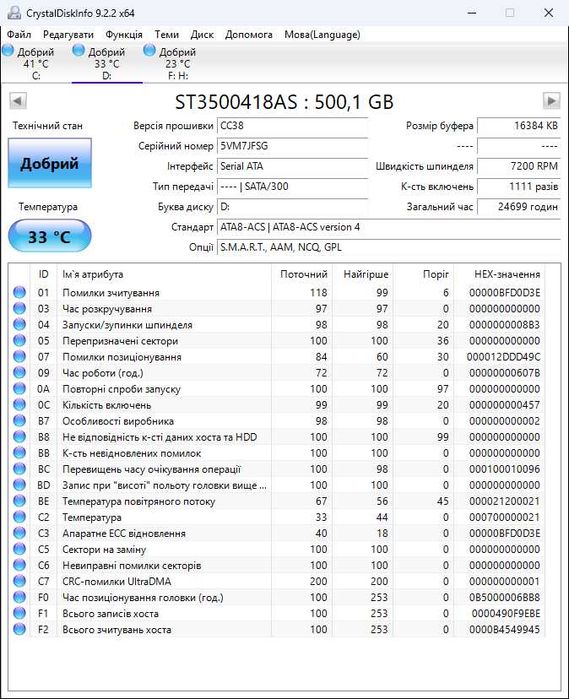Click the 33 °C temperature button
Screen dimensions: 569x699
tap(49, 236)
